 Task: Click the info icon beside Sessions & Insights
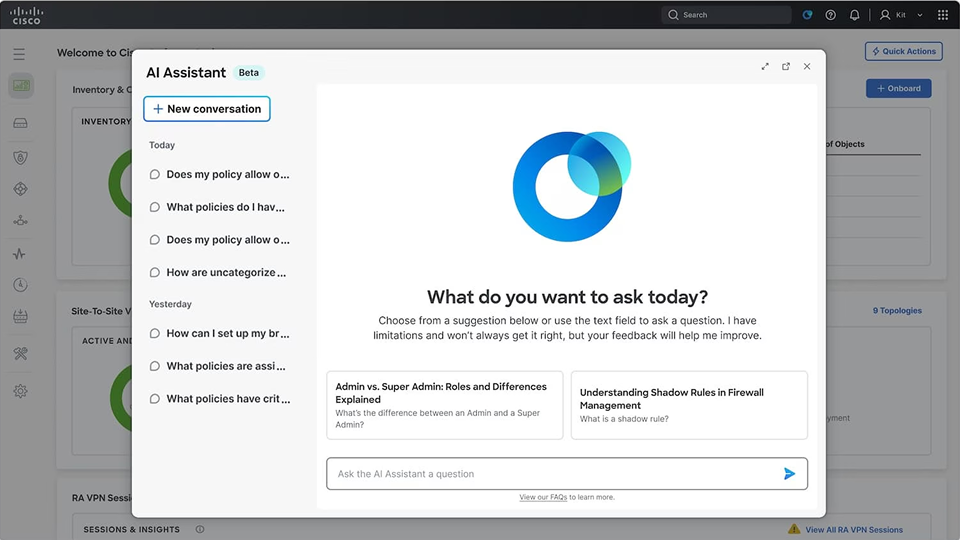point(200,529)
